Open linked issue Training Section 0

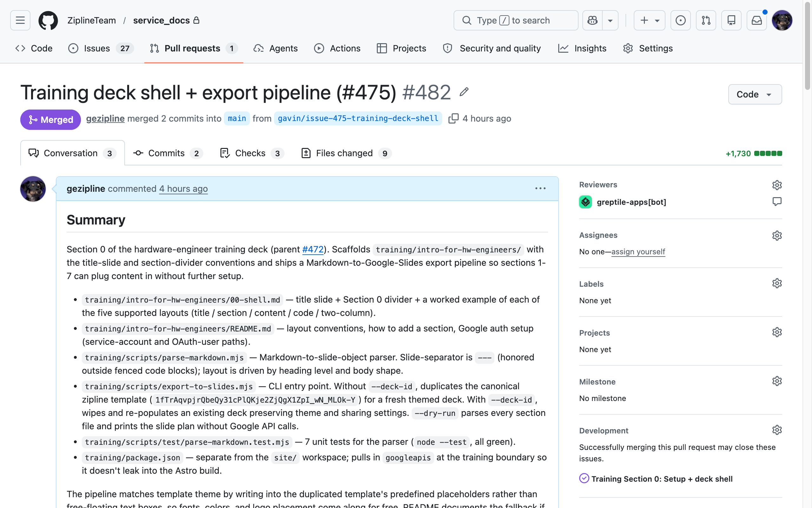point(662,479)
